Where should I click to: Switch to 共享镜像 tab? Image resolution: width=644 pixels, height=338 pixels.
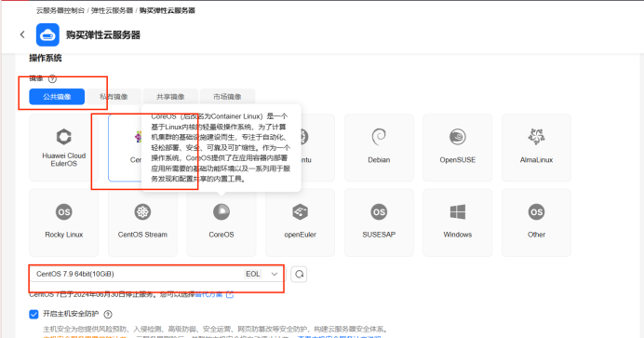170,97
